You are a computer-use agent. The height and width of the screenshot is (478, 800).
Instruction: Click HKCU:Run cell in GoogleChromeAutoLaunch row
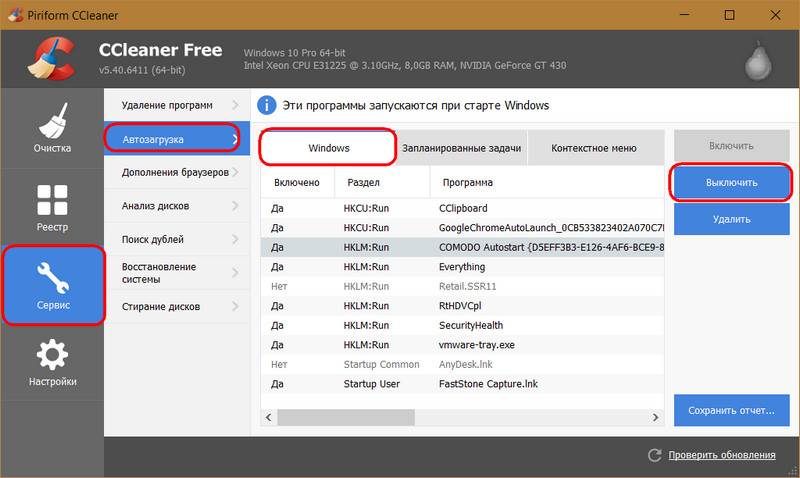(x=366, y=228)
